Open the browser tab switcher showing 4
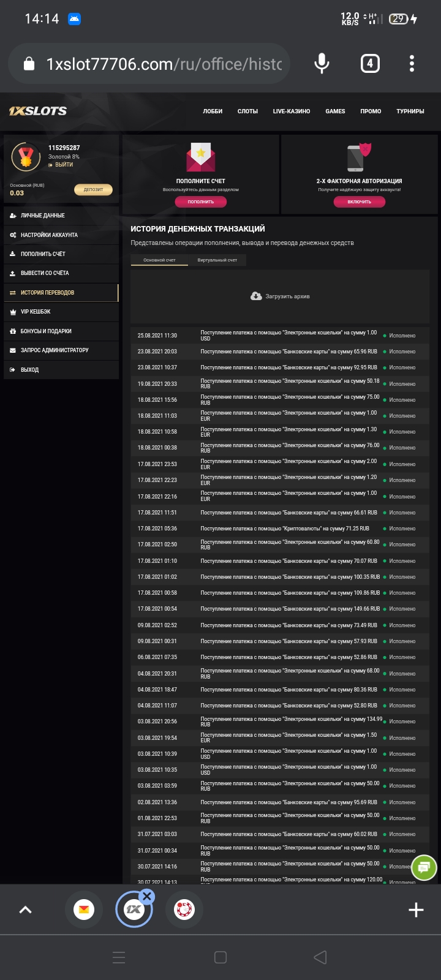 point(369,63)
